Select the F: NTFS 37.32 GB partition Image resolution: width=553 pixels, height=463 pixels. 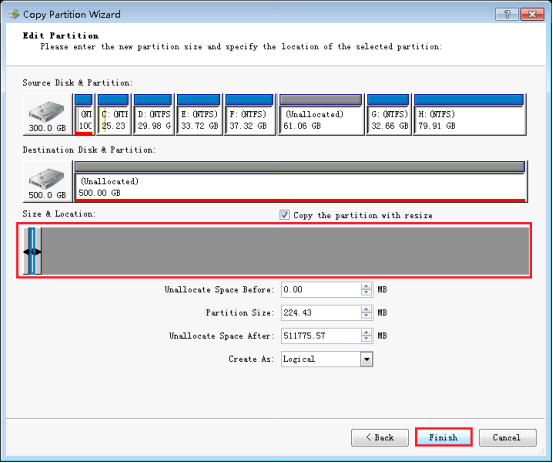coord(250,115)
